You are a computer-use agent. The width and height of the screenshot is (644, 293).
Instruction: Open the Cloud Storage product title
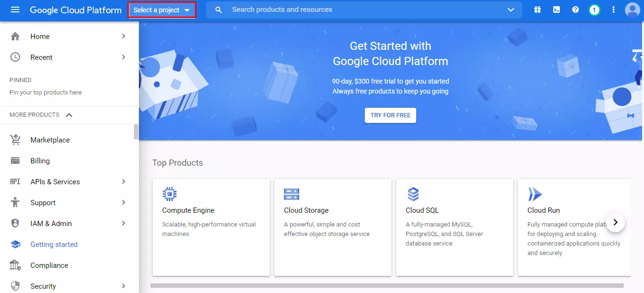tap(306, 210)
